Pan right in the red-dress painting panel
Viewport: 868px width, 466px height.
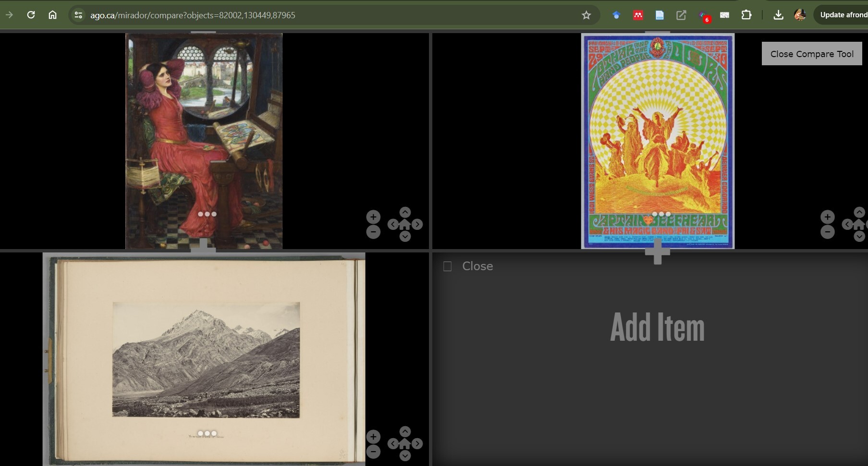pyautogui.click(x=417, y=224)
